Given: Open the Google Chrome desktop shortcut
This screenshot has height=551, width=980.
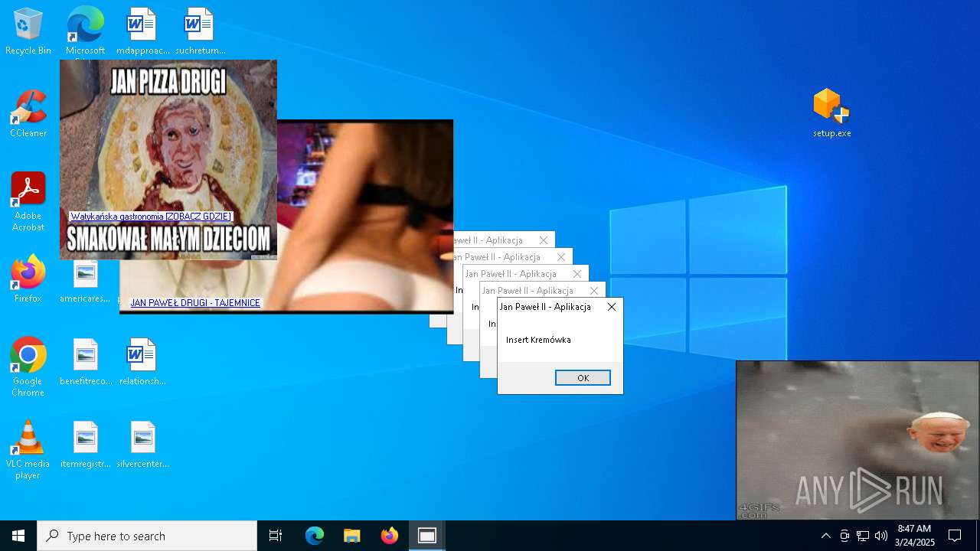Looking at the screenshot, I should pyautogui.click(x=28, y=367).
